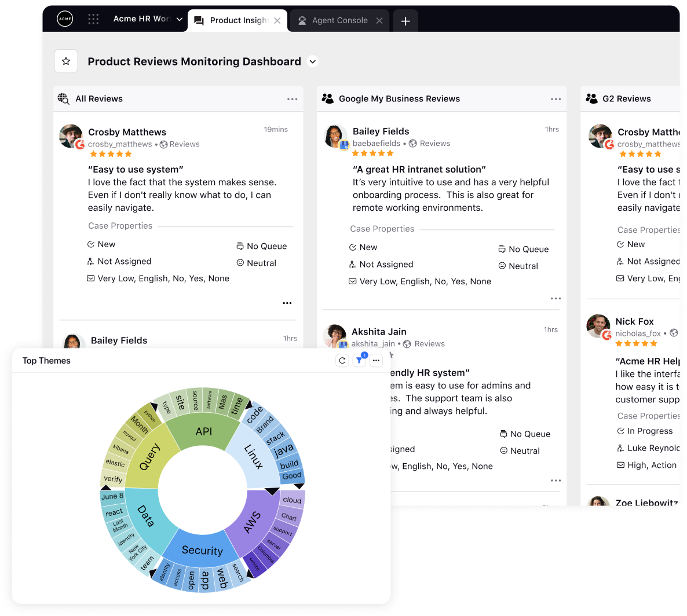This screenshot has height=616, width=687.
Task: Click No Queue on Bailey Fields Google review
Action: (x=524, y=249)
